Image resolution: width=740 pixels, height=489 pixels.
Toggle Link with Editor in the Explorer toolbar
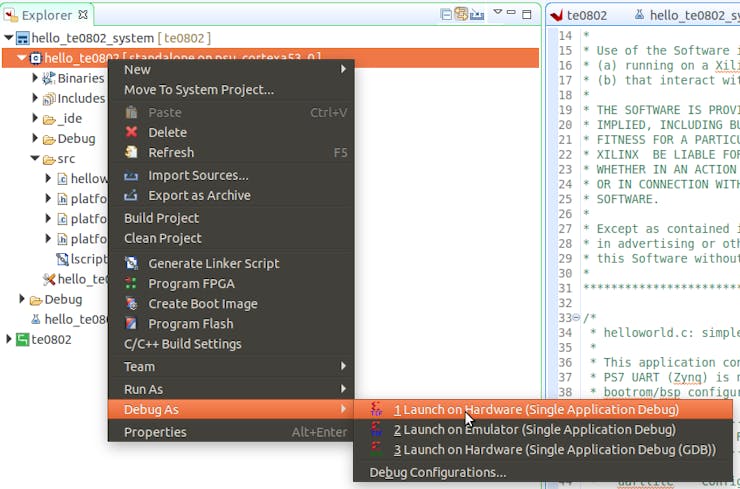[x=461, y=14]
